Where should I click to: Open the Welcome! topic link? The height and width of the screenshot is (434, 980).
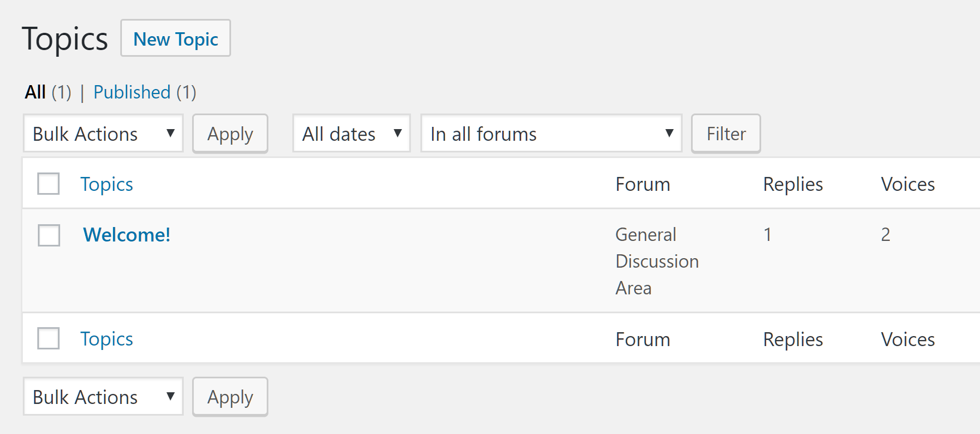(x=126, y=235)
